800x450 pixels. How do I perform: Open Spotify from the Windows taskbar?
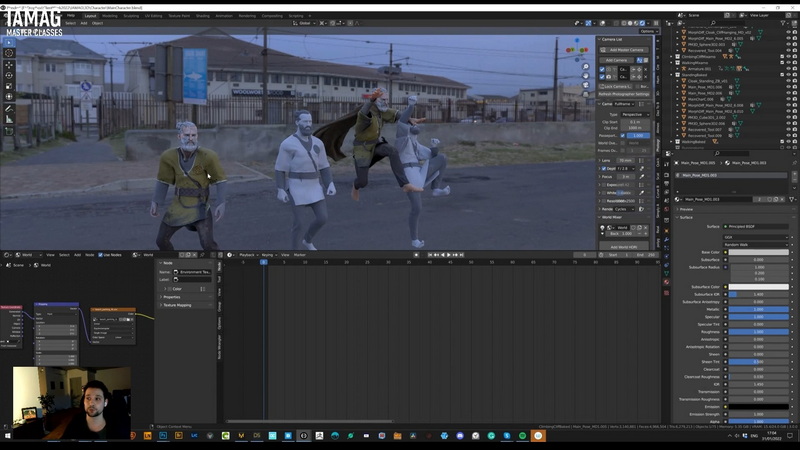(522, 436)
